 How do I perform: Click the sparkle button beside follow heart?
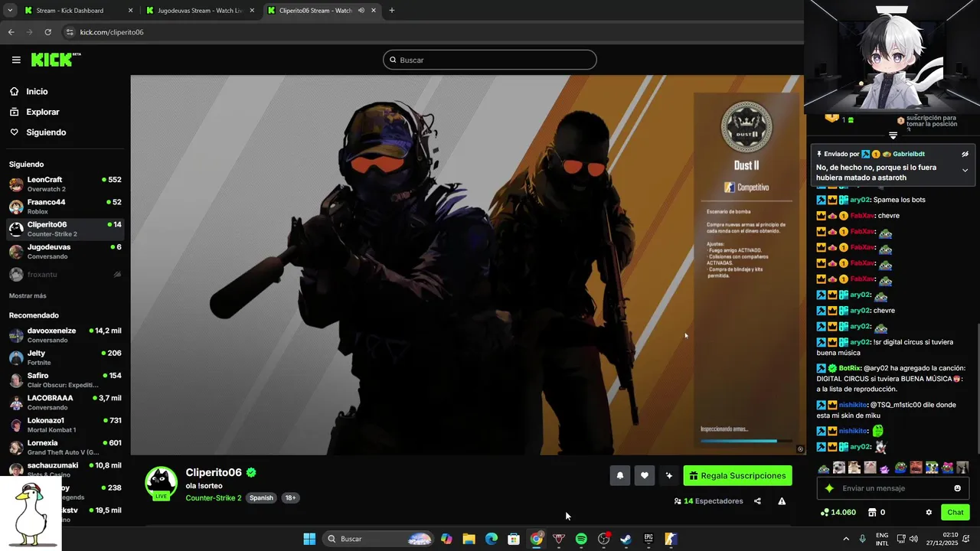click(669, 475)
